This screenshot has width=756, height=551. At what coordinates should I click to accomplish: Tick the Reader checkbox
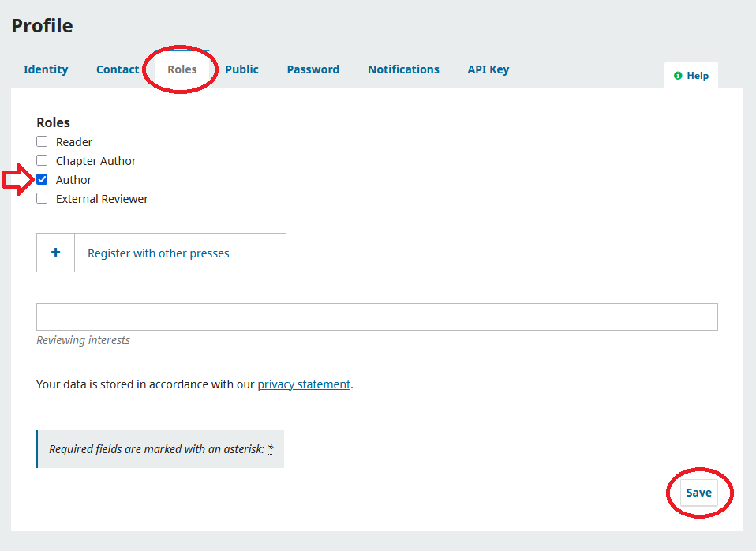[42, 142]
